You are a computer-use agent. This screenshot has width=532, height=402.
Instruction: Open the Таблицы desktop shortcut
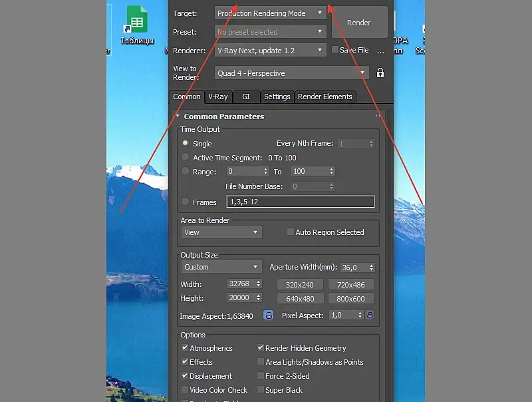[137, 25]
